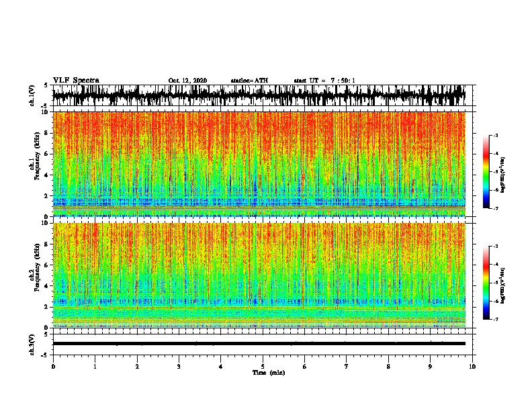This screenshot has height=411, width=532.
Task: Click the "-7" label on ch.2 color scale
Action: point(495,319)
